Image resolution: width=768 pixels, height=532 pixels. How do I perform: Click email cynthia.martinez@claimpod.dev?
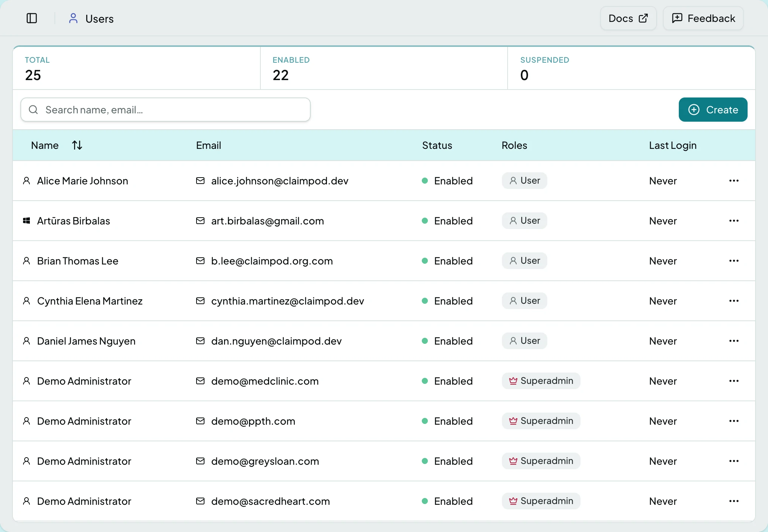point(287,301)
